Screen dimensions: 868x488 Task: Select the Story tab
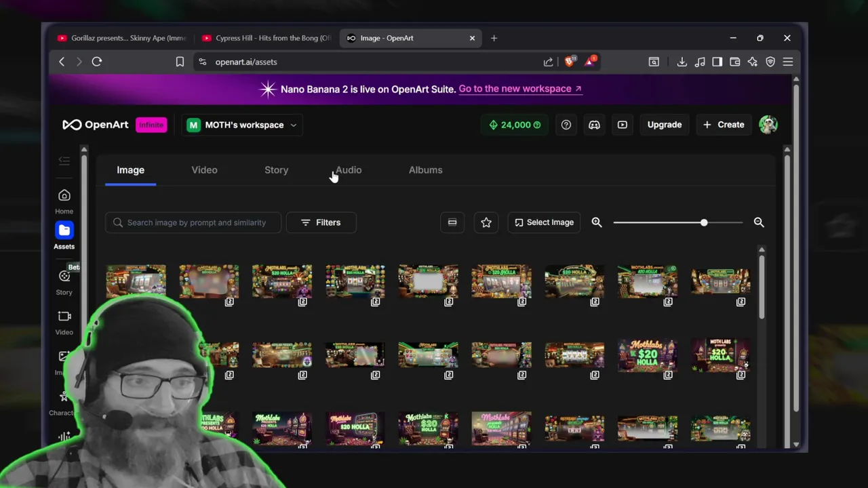276,170
